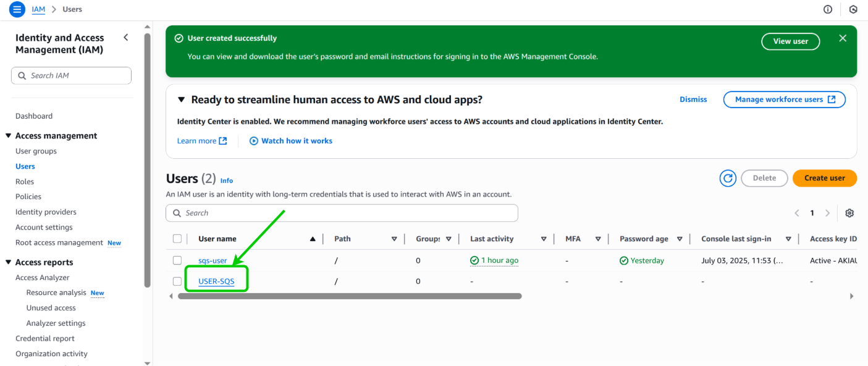Screen dimensions: 868x366
Task: Open Unused access in the sidebar
Action: (x=51, y=308)
